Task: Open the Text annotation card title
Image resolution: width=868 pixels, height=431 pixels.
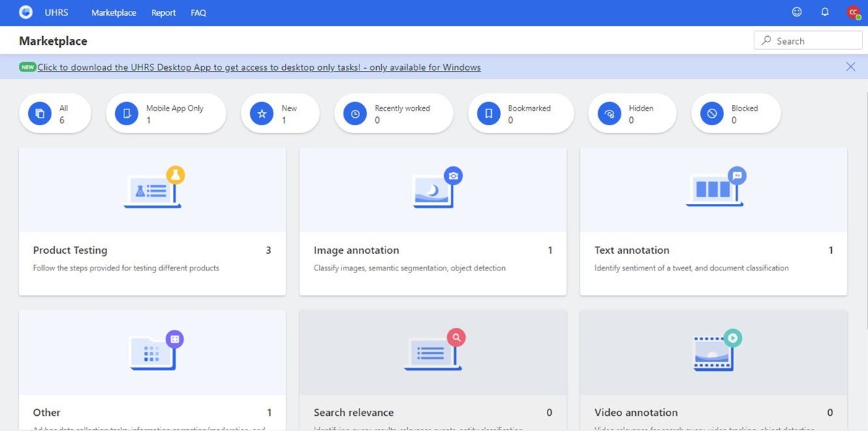Action: pos(631,250)
